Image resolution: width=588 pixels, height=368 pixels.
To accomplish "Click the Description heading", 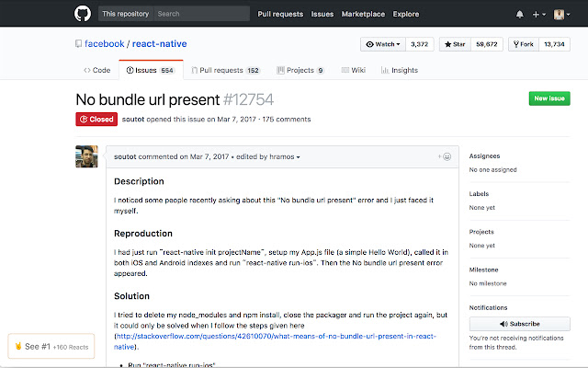I will (139, 181).
